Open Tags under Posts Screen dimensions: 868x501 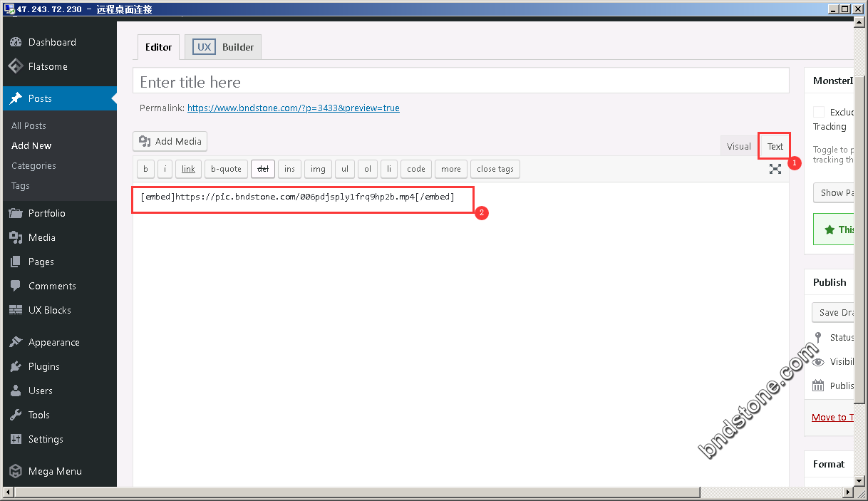[x=21, y=185]
